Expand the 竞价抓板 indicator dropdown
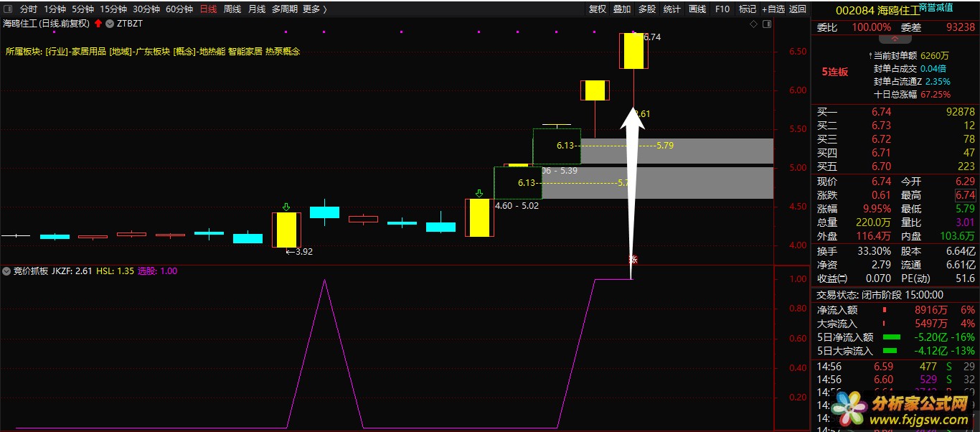Screen dimensions: 980x432 coord(6,271)
